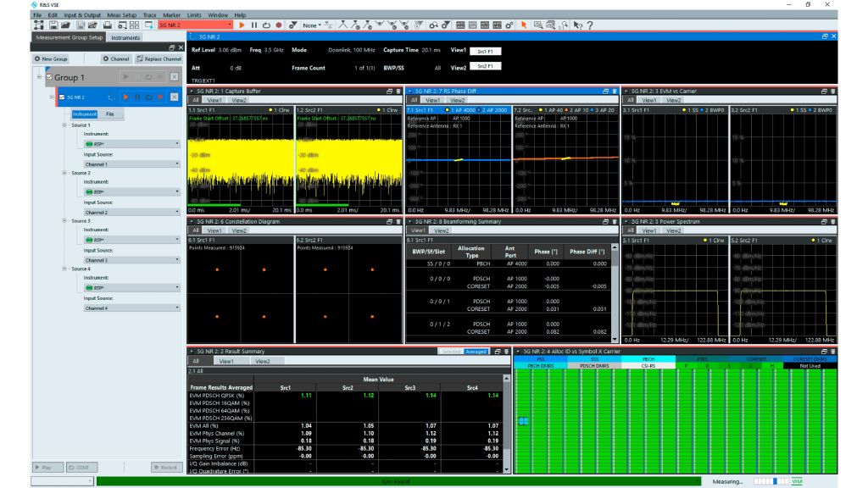This screenshot has width=868, height=488.
Task: Click the open folder toolbar icon
Action: coord(65,25)
